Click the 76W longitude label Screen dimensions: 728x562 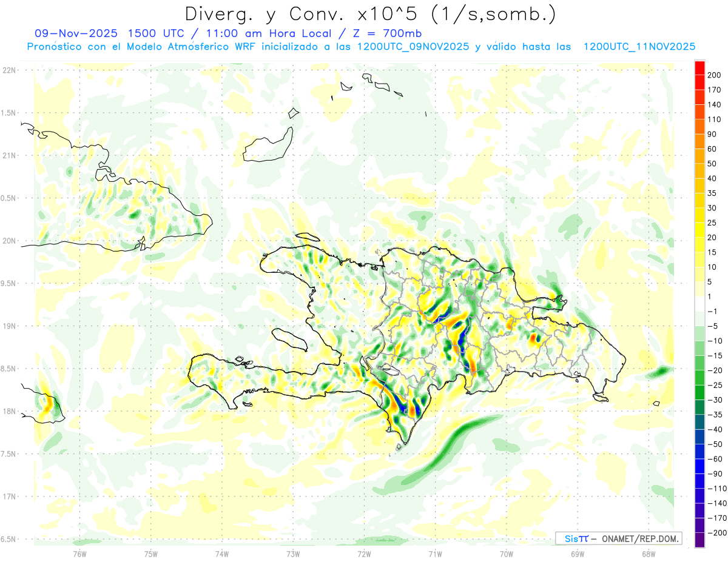point(80,554)
